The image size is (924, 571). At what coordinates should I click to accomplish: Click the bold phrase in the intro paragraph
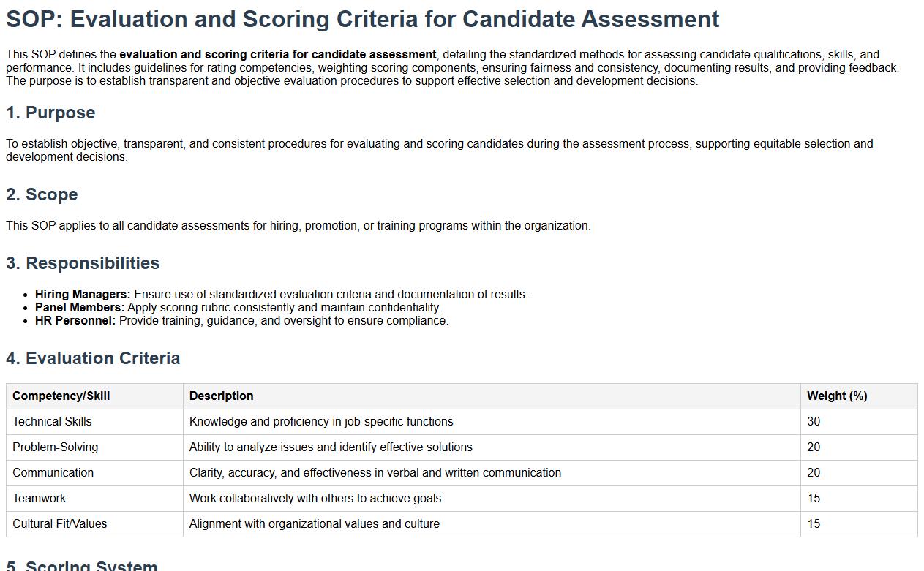click(278, 55)
